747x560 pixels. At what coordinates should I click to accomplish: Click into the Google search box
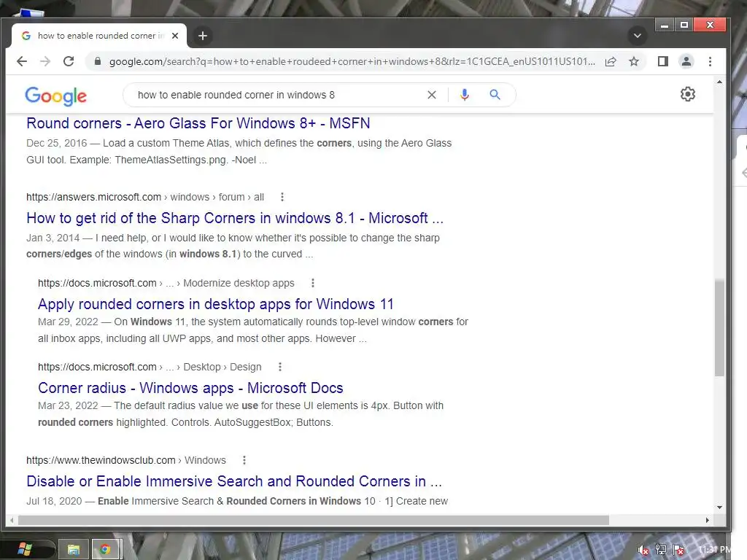point(276,95)
